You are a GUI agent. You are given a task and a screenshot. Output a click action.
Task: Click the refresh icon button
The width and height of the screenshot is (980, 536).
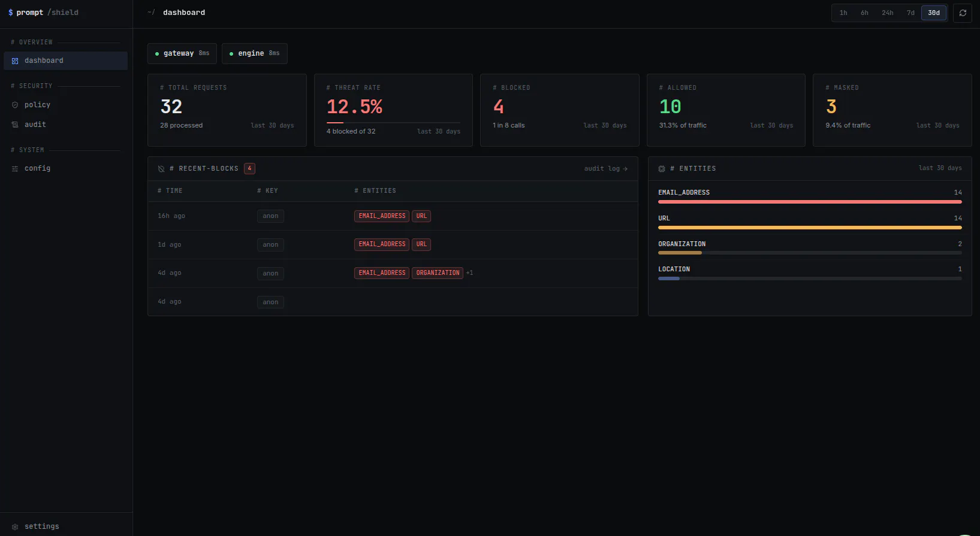coord(963,13)
